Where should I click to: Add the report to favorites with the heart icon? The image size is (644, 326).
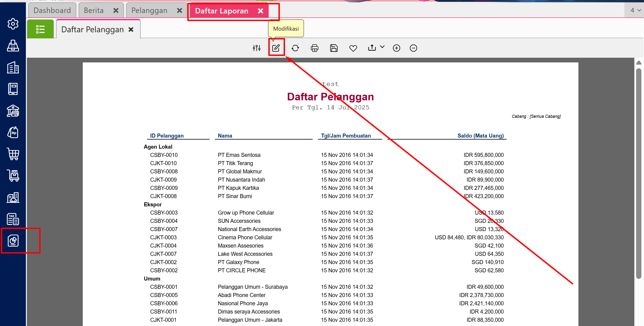(353, 48)
